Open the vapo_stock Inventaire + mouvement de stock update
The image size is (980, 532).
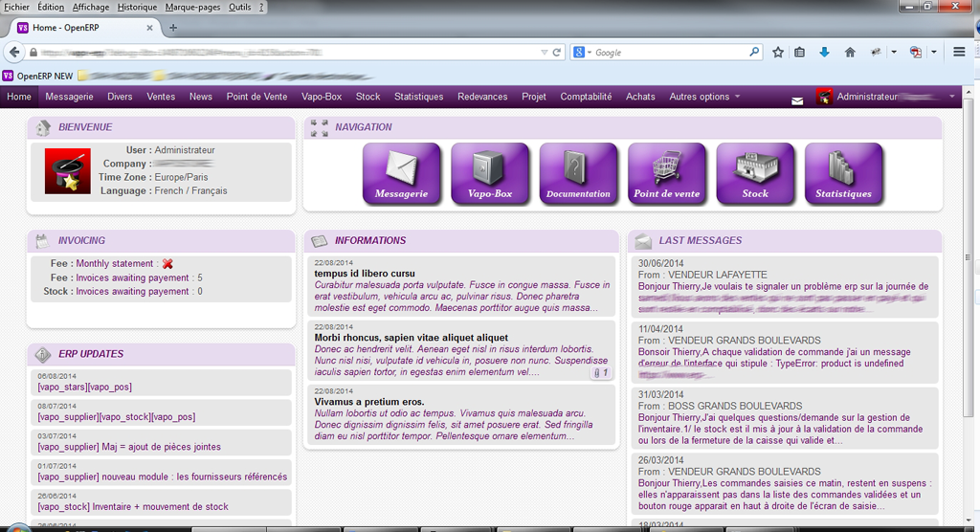pyautogui.click(x=132, y=507)
